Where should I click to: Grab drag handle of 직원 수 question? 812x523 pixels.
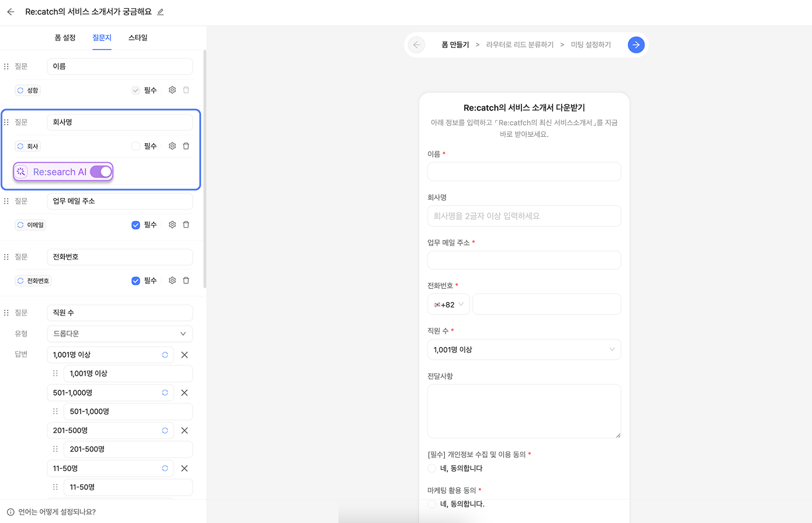coord(6,313)
